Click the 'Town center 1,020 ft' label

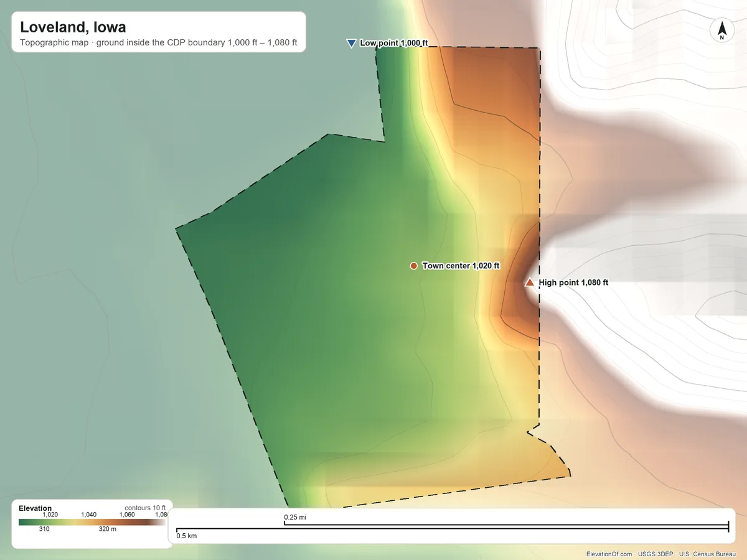[x=461, y=266]
